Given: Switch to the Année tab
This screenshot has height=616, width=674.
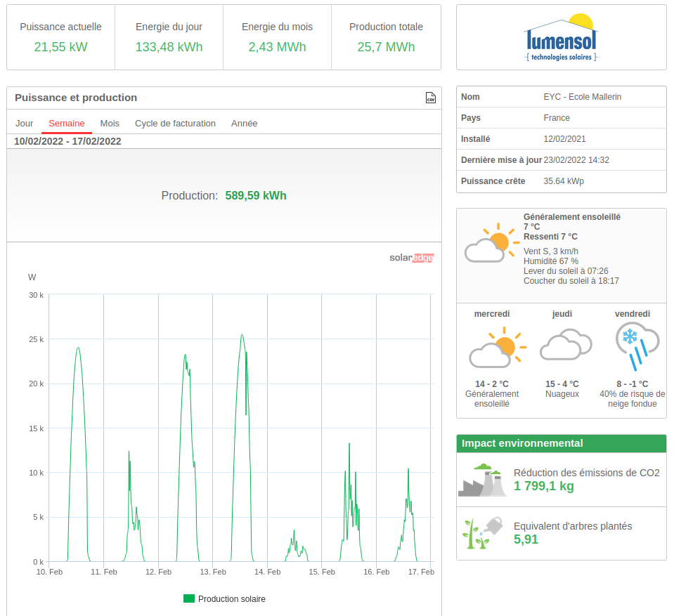Looking at the screenshot, I should click(x=244, y=124).
